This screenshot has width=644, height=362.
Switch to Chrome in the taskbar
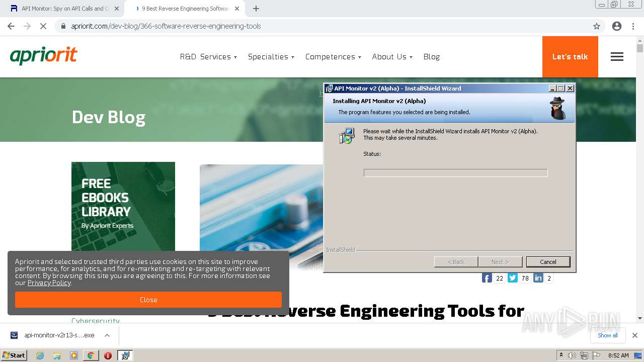[91, 355]
